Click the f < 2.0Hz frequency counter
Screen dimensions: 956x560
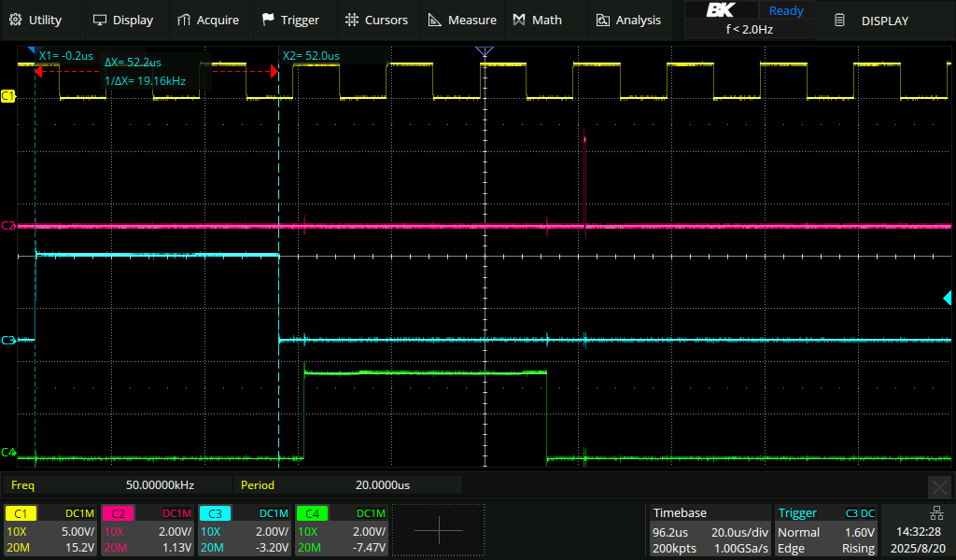pos(750,29)
